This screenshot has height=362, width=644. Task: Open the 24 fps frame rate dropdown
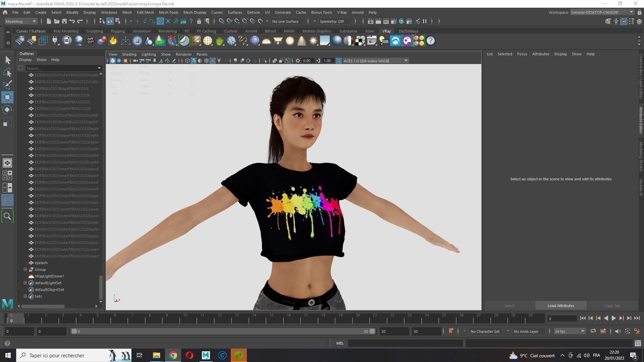pyautogui.click(x=582, y=331)
